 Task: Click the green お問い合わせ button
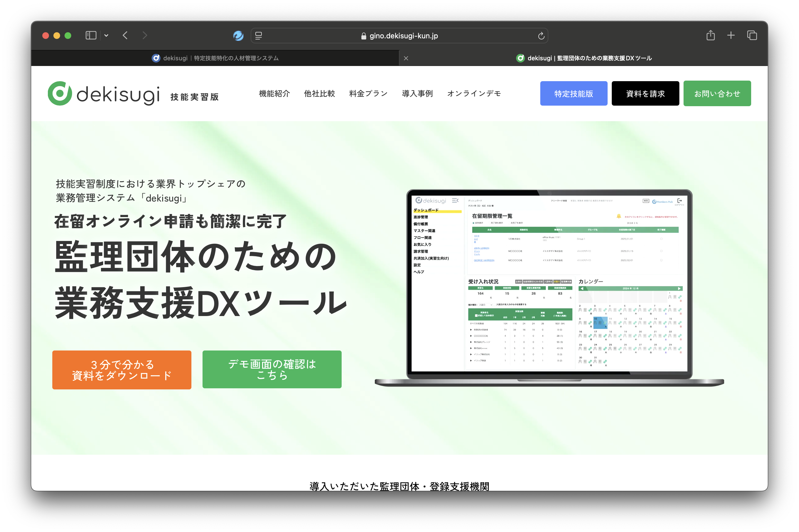[717, 93]
